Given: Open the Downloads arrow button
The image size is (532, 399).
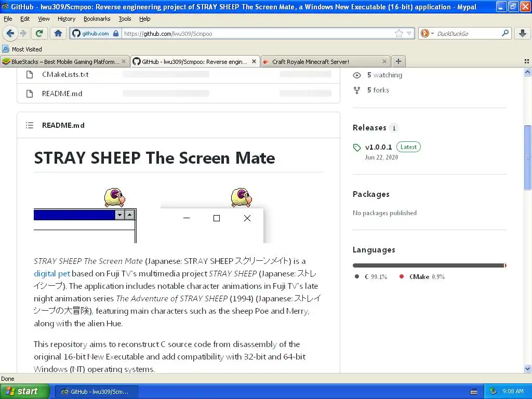Looking at the screenshot, I should pyautogui.click(x=523, y=33).
